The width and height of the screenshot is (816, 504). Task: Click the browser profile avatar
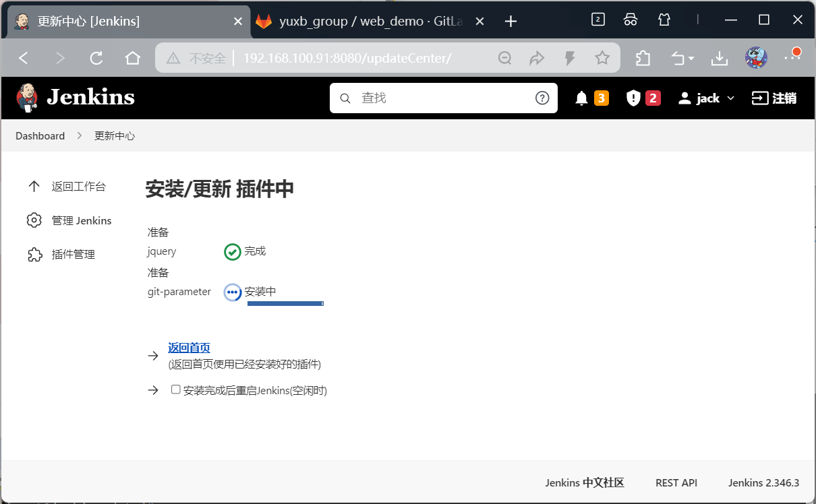tap(756, 58)
